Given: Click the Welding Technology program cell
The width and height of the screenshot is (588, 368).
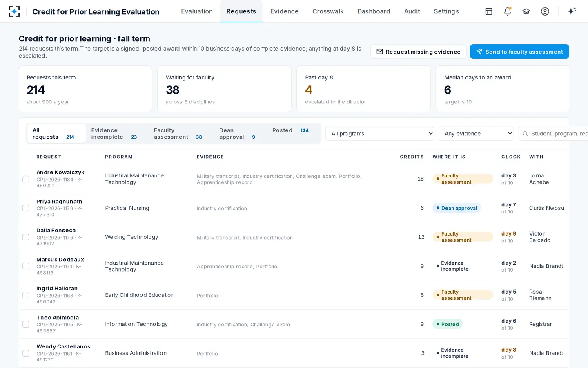Looking at the screenshot, I should [131, 237].
